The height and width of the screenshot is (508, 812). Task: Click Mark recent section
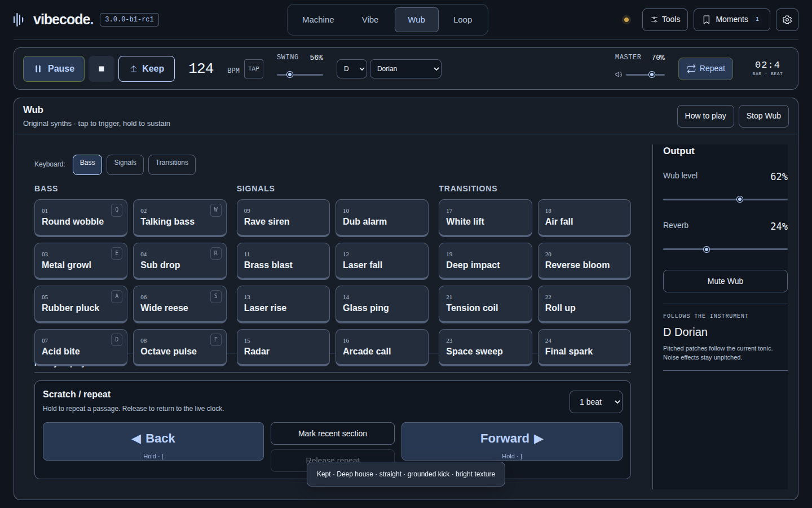pyautogui.click(x=333, y=433)
